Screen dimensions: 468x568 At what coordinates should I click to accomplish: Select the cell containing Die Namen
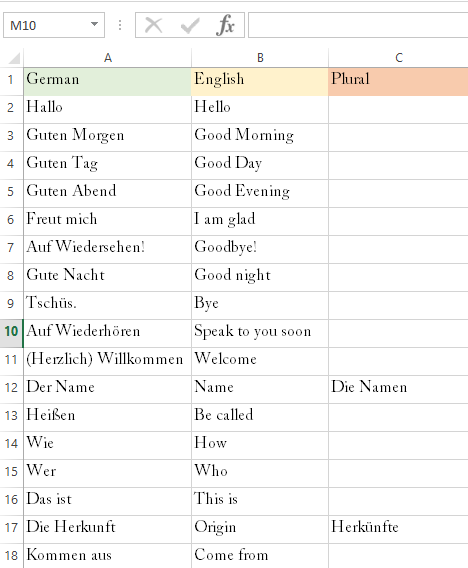[x=398, y=389]
